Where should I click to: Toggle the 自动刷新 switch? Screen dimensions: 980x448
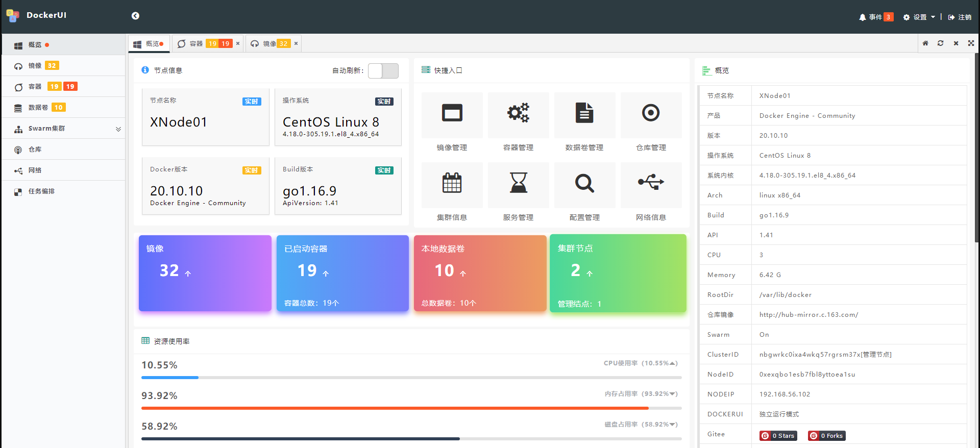coord(383,71)
